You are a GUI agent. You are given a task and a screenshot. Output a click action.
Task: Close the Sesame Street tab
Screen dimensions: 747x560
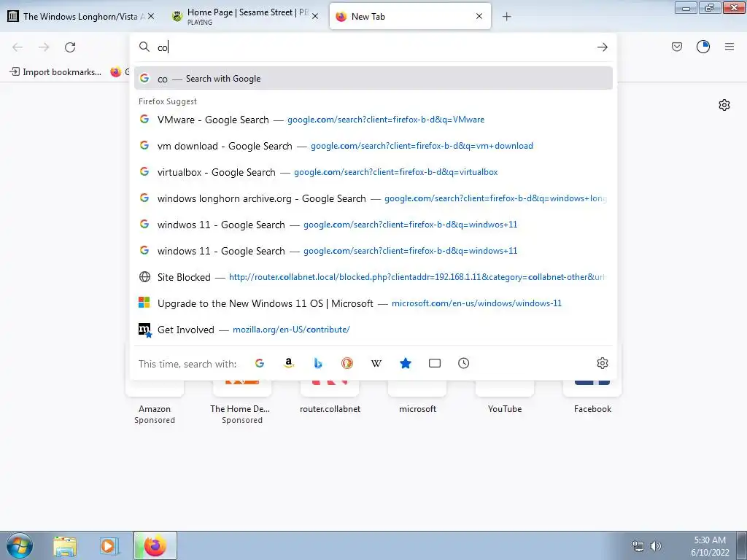(315, 16)
